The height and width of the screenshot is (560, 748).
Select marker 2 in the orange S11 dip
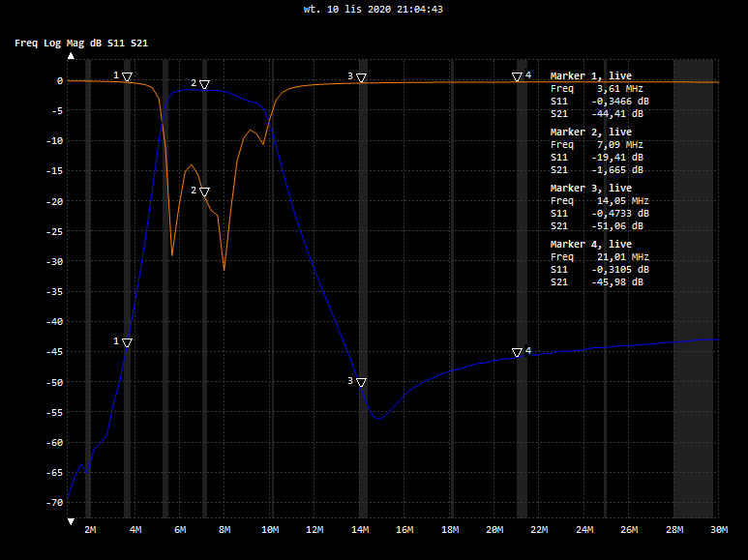pos(204,192)
